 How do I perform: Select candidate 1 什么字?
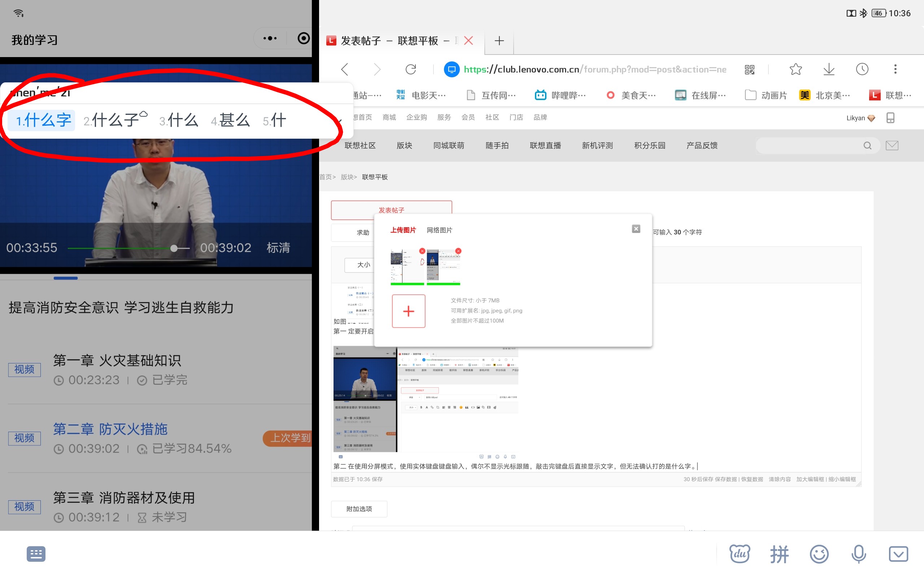42,120
